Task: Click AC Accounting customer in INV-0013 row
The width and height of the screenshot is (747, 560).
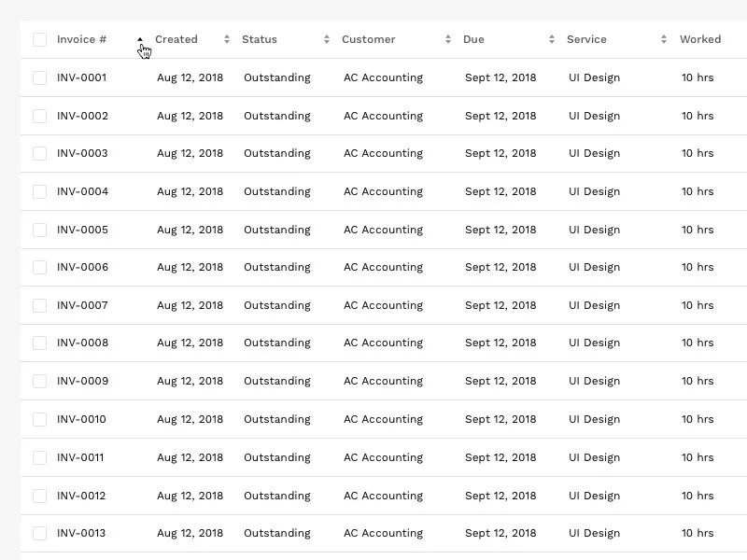Action: (x=384, y=533)
